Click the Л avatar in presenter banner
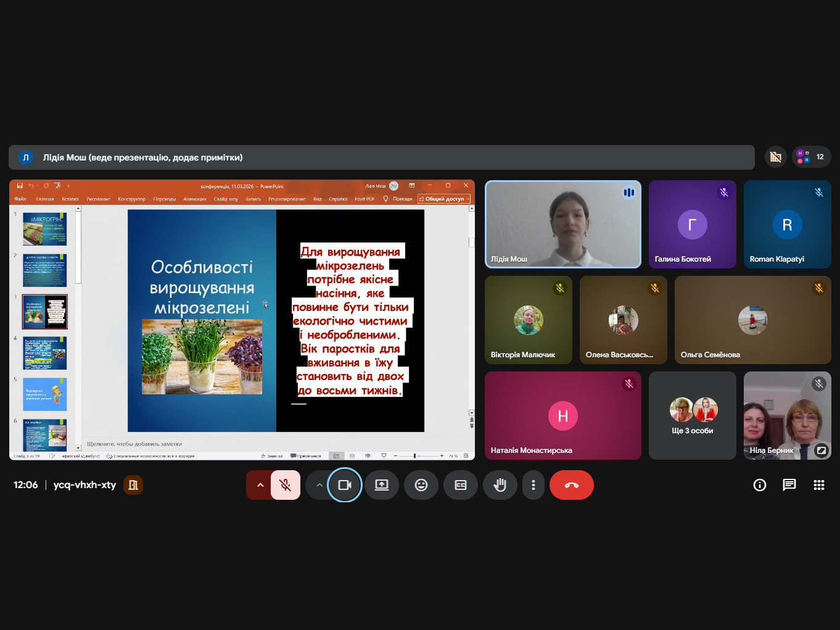 [x=25, y=157]
